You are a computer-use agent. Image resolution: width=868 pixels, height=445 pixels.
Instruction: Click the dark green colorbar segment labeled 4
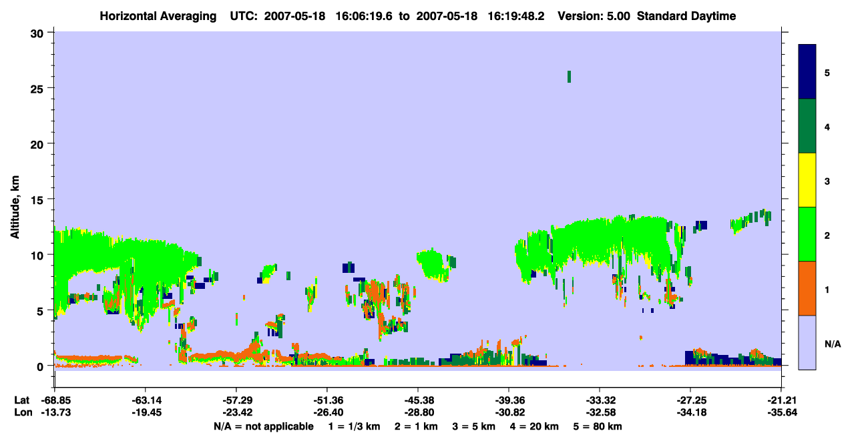coord(807,126)
